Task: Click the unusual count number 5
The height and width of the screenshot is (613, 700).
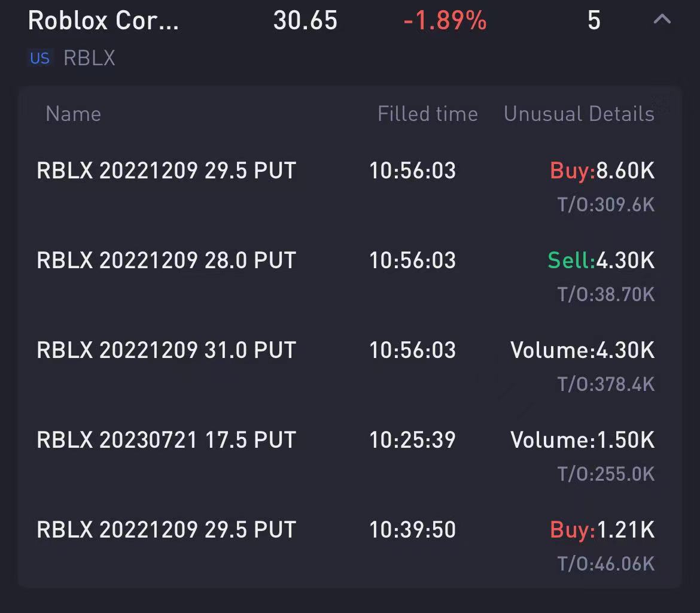Action: 594,21
